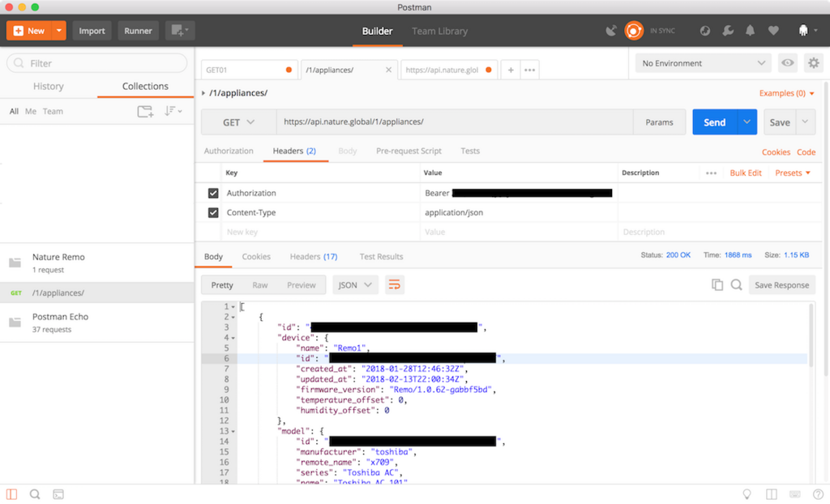Click the environment quick look eye icon
830x504 pixels.
tap(788, 63)
